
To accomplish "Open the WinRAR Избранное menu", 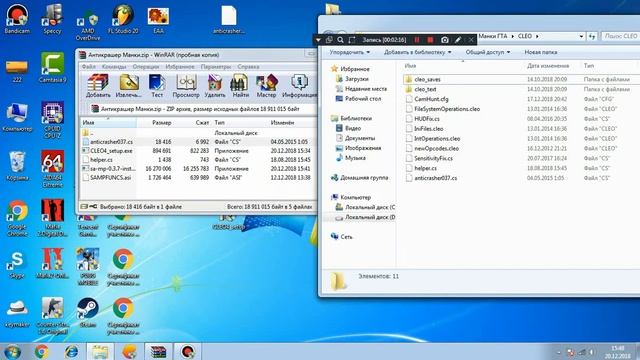I will [180, 67].
